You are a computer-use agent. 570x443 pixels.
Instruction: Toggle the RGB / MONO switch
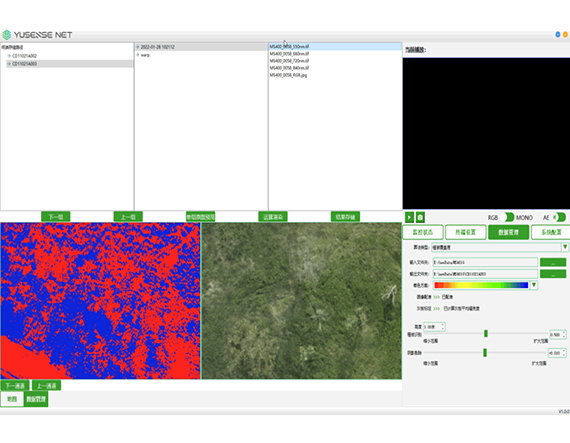(507, 217)
